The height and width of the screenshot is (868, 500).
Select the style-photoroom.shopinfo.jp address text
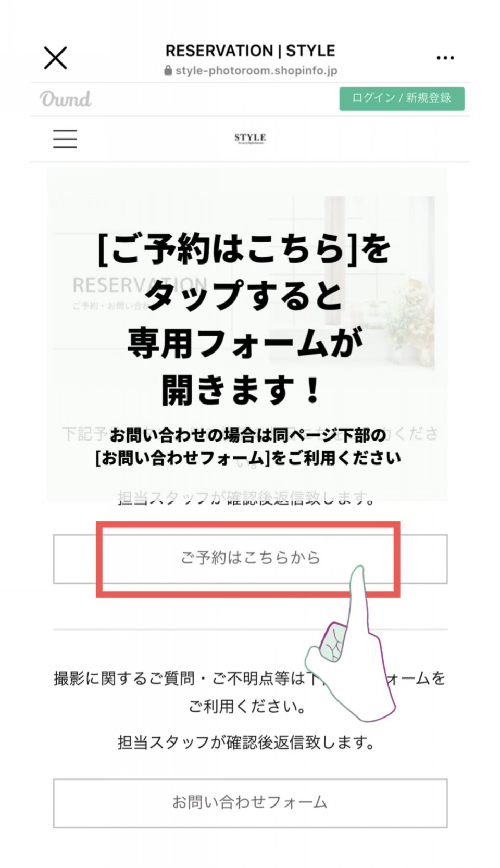(x=256, y=70)
